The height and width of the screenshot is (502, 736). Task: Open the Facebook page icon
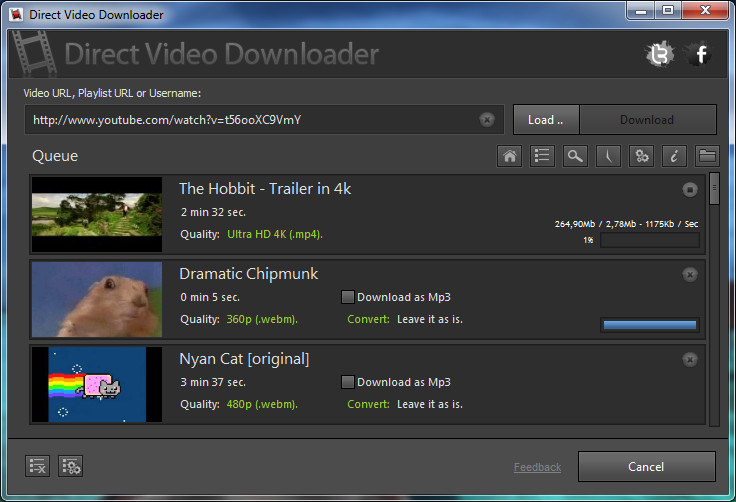click(x=699, y=54)
